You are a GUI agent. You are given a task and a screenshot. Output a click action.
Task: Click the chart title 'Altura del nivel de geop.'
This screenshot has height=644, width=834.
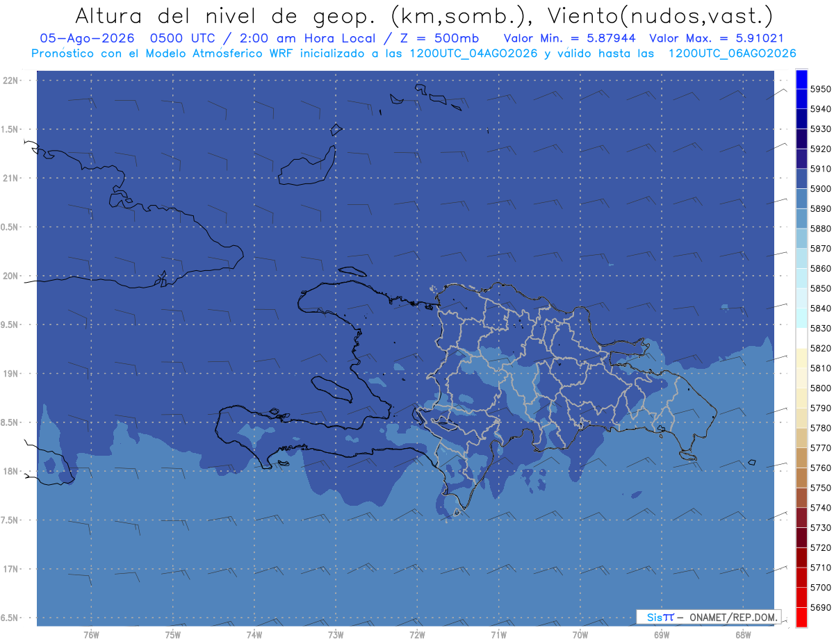[224, 15]
